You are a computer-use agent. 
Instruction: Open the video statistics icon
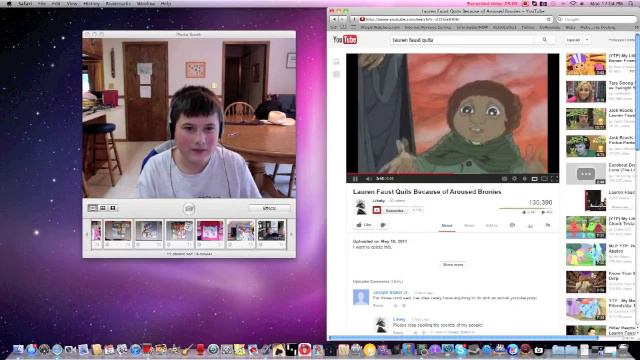coord(530,226)
